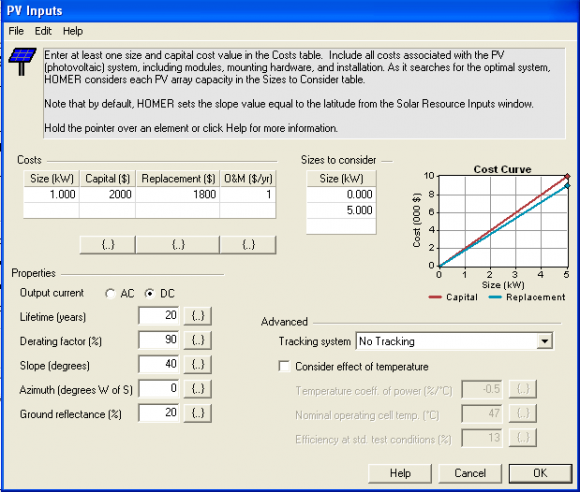
Task: Click the blue Replacement legend swatch
Action: tap(495, 297)
